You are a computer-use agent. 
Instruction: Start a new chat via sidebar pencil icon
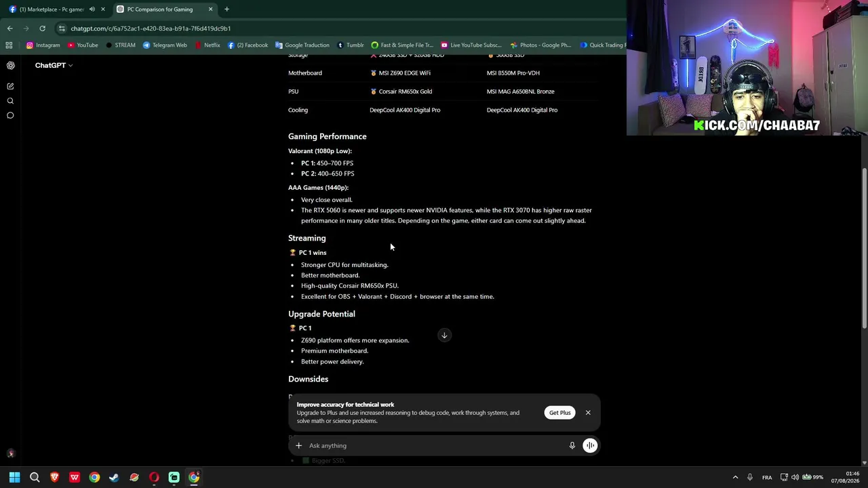pos(10,86)
